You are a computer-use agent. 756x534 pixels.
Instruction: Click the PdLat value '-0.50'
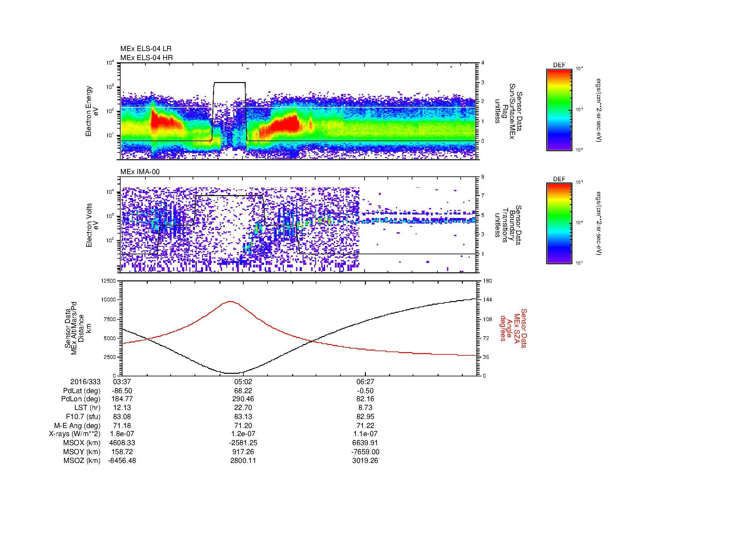coord(365,391)
